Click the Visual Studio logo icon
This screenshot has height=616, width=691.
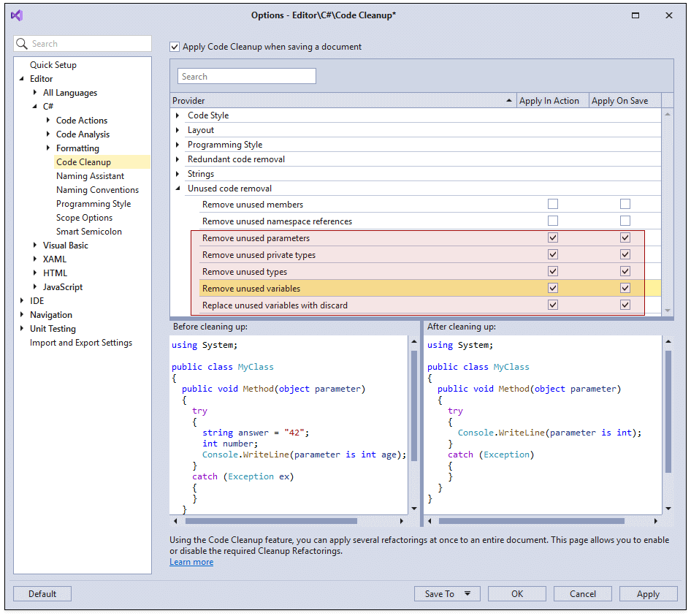click(x=16, y=15)
